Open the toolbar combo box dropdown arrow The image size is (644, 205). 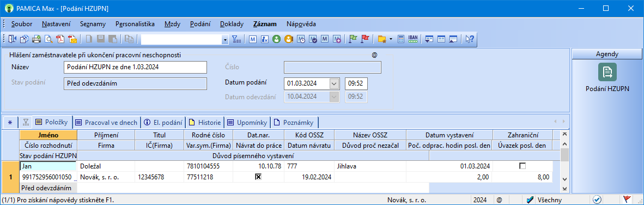[x=225, y=39]
